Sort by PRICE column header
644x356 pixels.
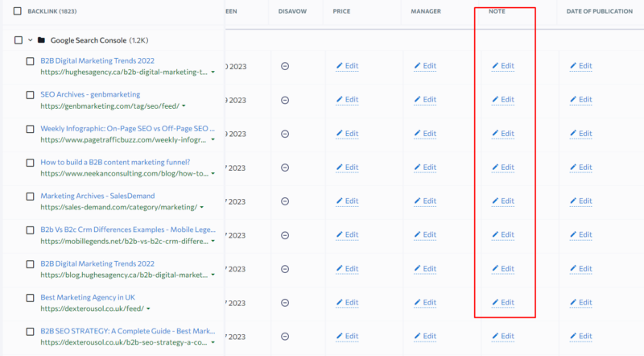pyautogui.click(x=341, y=11)
